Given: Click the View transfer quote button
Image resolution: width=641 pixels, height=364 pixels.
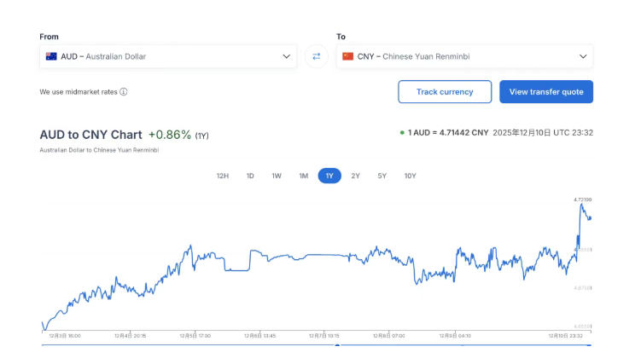Looking at the screenshot, I should 546,92.
